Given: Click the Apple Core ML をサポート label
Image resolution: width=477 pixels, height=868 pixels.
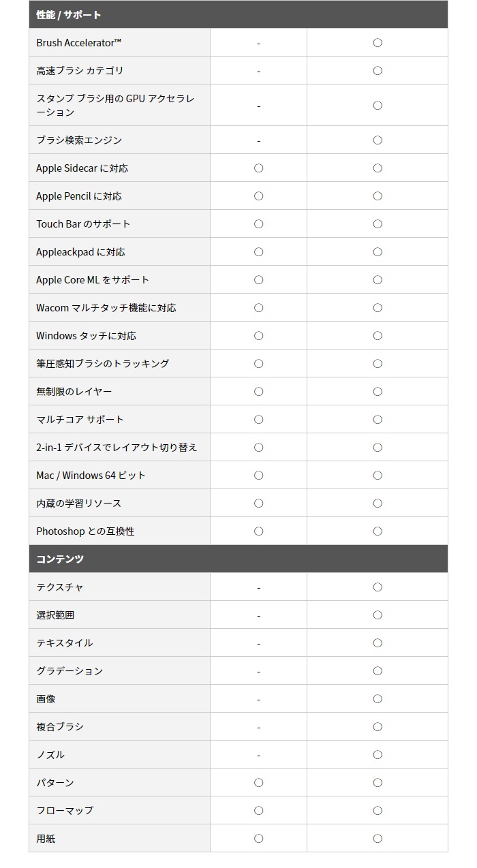Looking at the screenshot, I should (x=93, y=280).
